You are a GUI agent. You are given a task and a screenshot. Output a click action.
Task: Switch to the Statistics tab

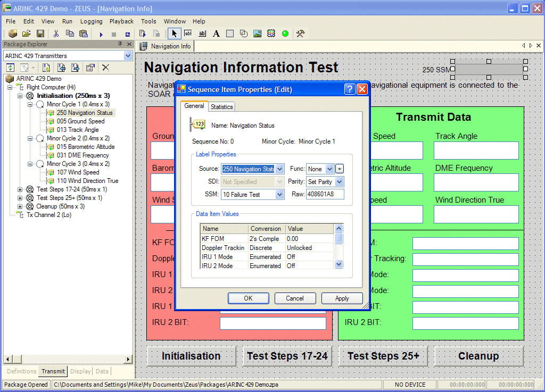point(222,106)
